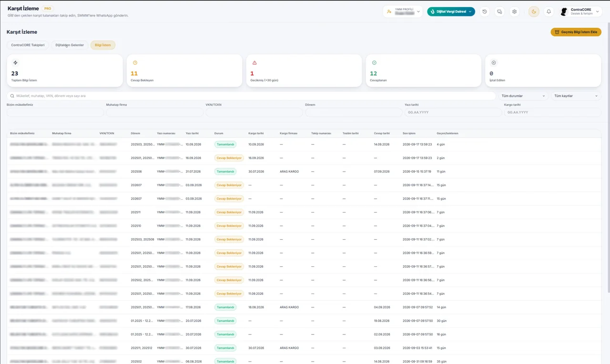Focus the main search input field
The height and width of the screenshot is (364, 610).
coord(251,96)
